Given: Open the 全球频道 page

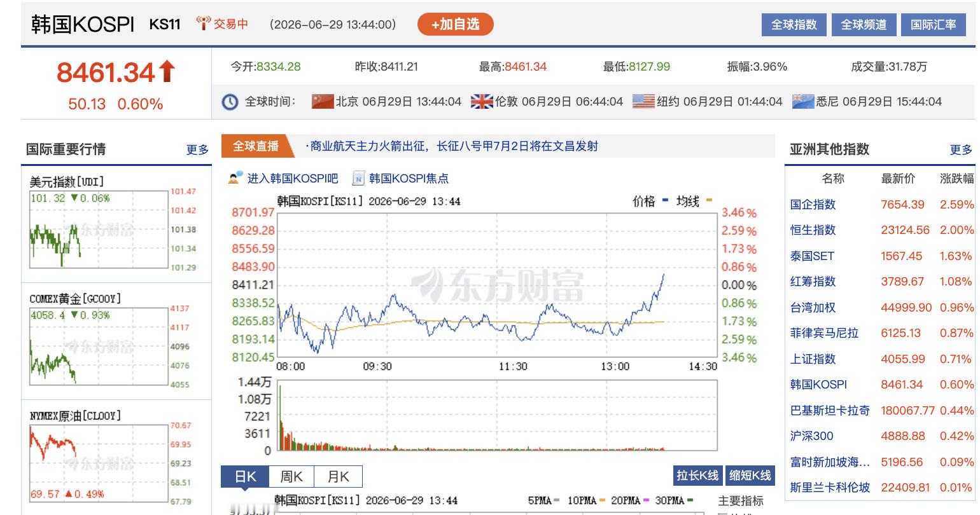Looking at the screenshot, I should [x=864, y=24].
